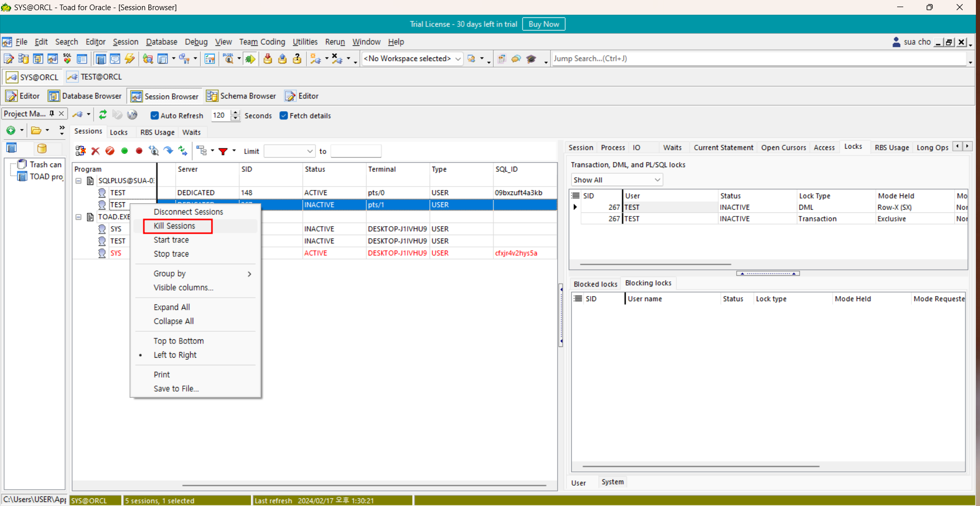Open the Show All locks filter dropdown
This screenshot has width=980, height=506.
point(657,180)
